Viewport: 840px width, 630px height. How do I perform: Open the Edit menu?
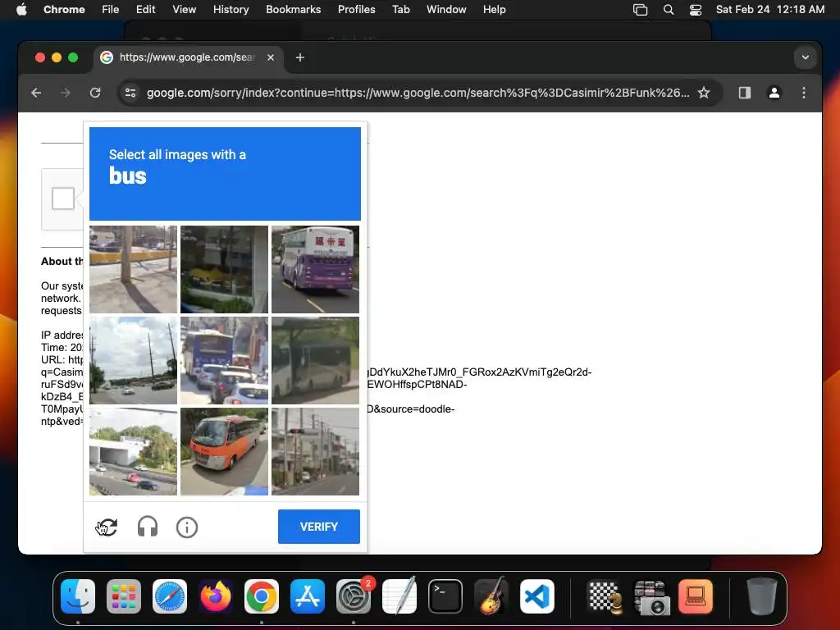point(146,10)
